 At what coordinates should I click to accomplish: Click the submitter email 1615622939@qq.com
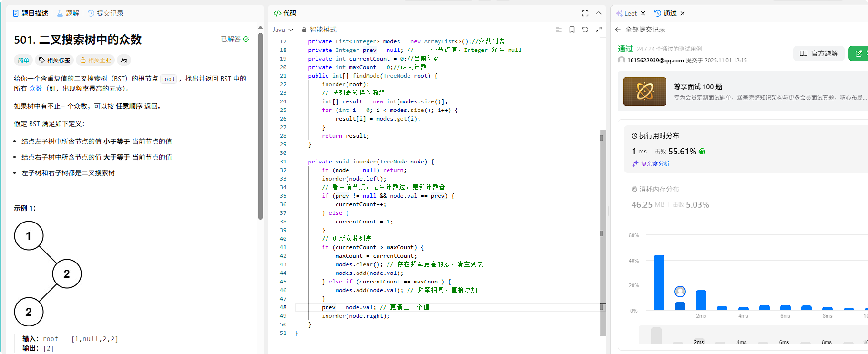[x=655, y=61]
